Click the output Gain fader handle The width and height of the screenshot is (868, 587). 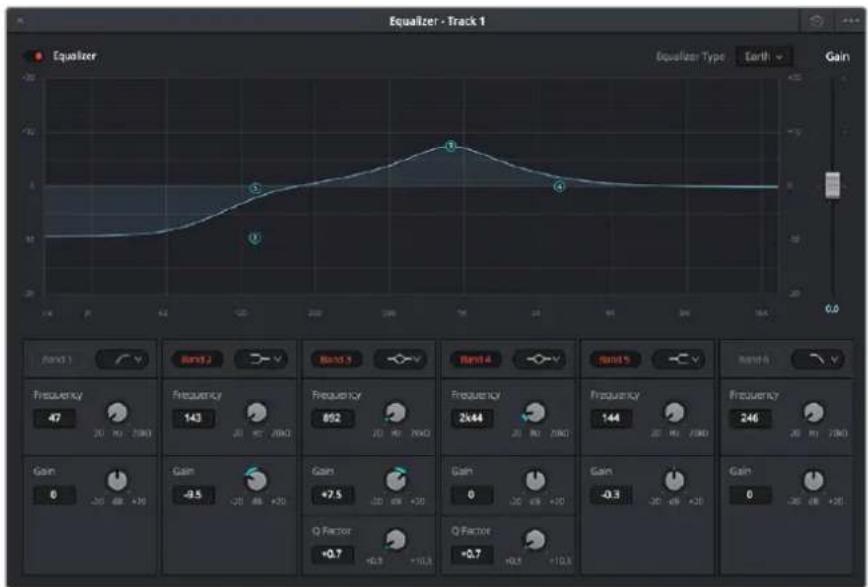(832, 185)
